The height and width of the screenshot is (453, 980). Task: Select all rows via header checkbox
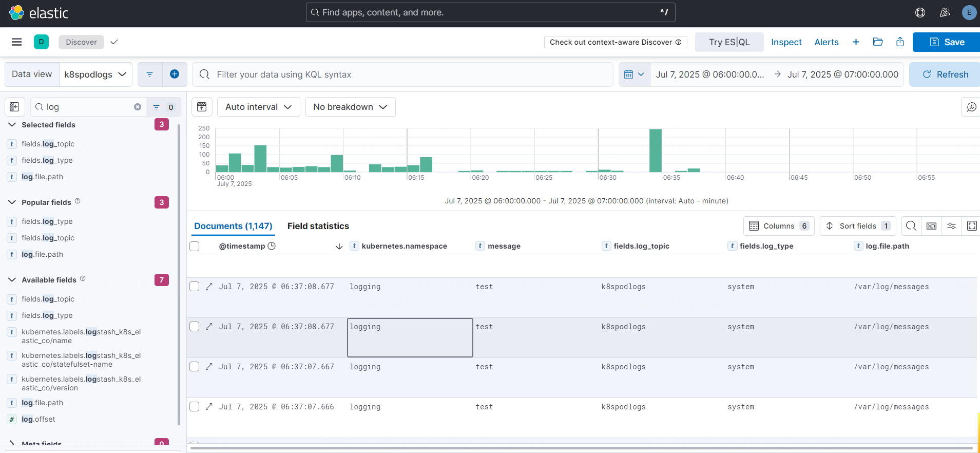[x=195, y=246]
